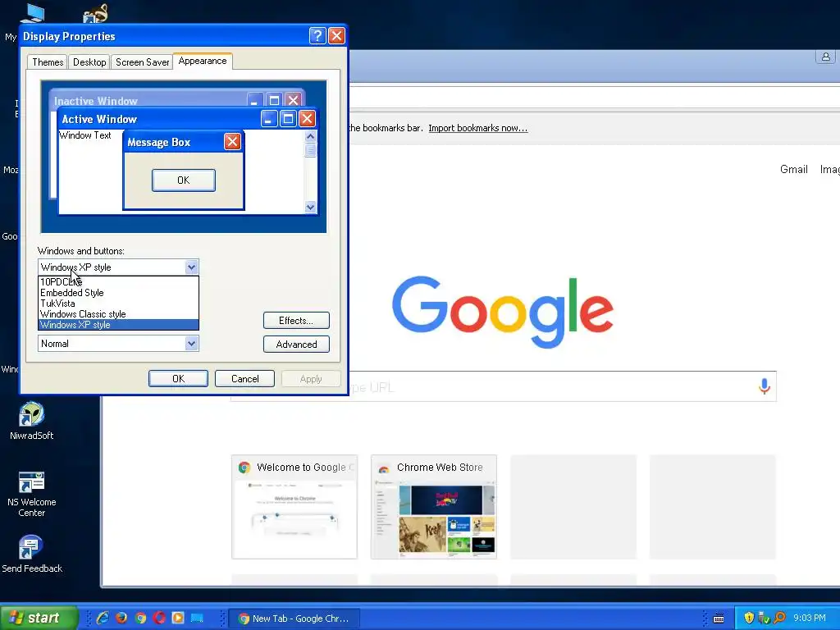Launch Firefox from the quick launch bar
The image size is (840, 630).
click(x=121, y=618)
